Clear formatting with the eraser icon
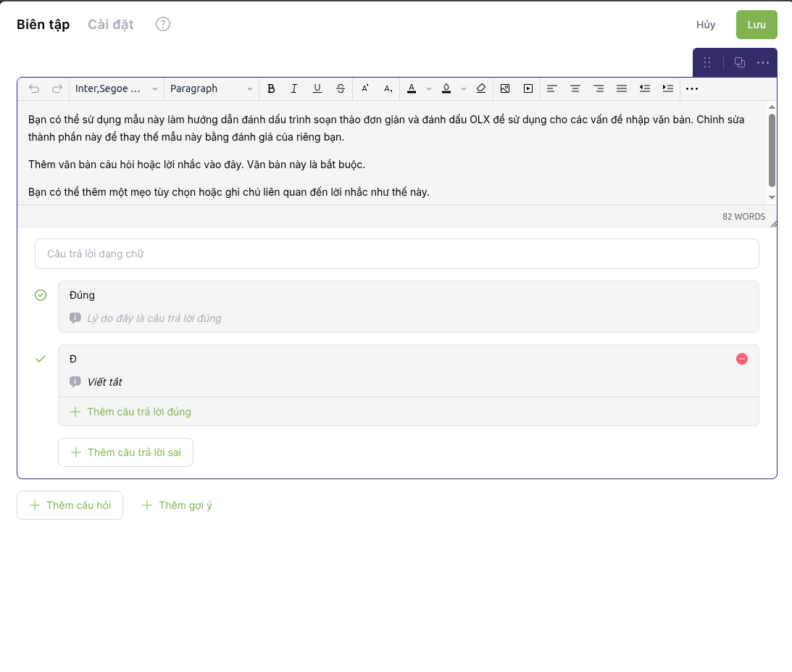792x672 pixels. [481, 89]
